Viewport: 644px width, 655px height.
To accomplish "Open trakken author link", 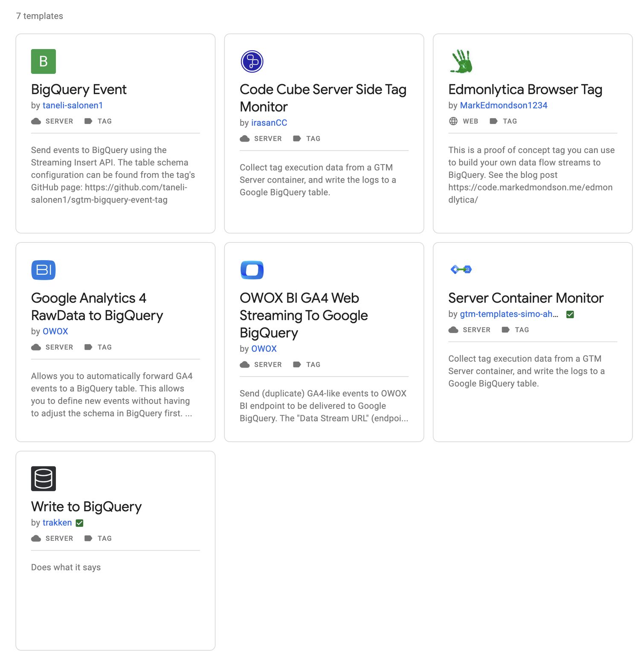I will [57, 523].
